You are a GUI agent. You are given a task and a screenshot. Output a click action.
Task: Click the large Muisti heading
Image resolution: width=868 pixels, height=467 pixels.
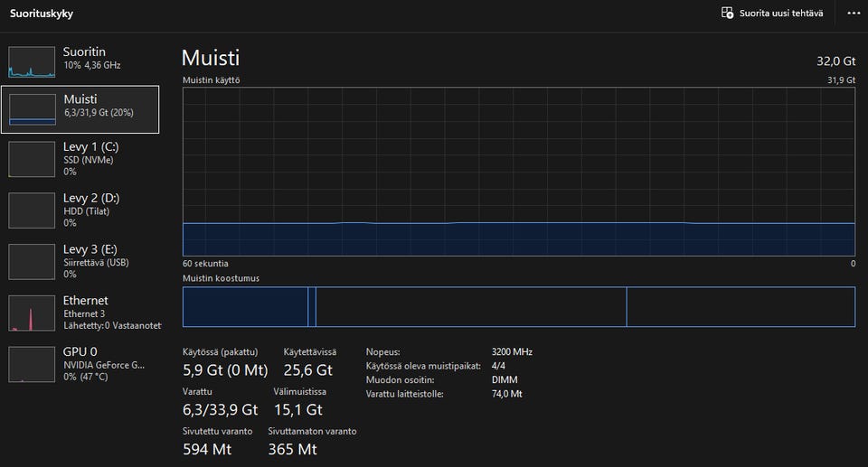pos(211,58)
